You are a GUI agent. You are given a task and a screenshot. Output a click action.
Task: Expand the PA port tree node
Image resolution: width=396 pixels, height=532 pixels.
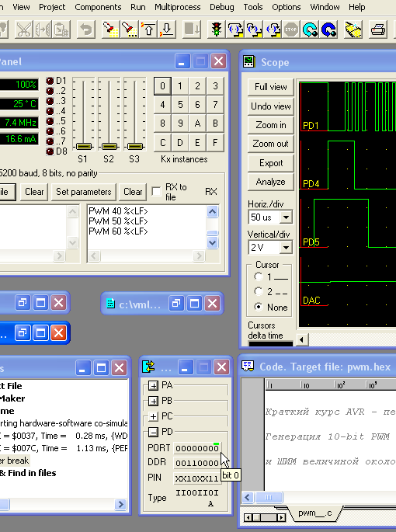[x=154, y=385]
